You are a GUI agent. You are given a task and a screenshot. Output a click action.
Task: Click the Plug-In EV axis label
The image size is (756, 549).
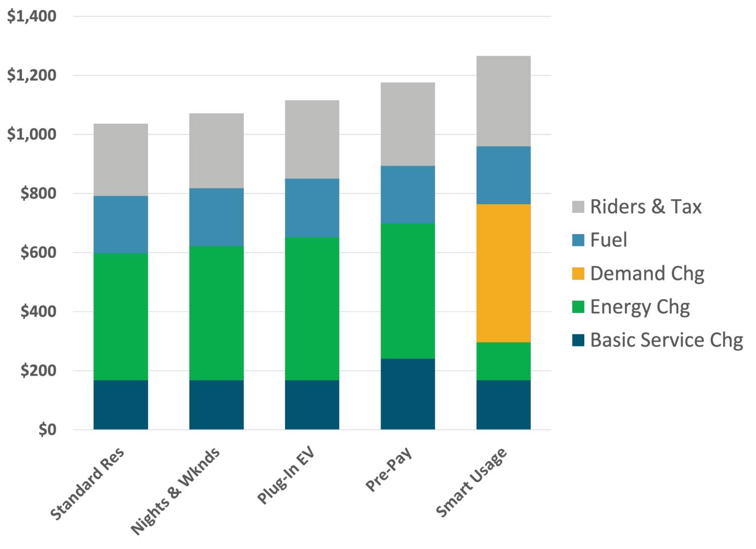pyautogui.click(x=286, y=476)
